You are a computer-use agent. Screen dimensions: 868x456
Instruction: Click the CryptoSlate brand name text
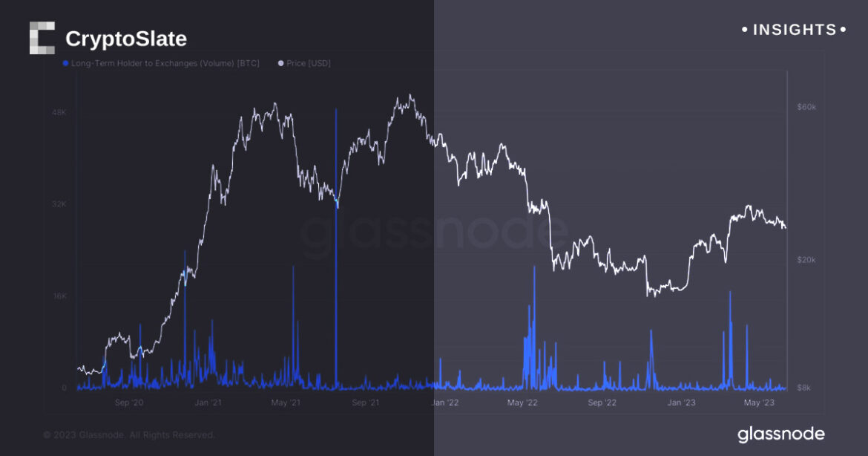[126, 39]
